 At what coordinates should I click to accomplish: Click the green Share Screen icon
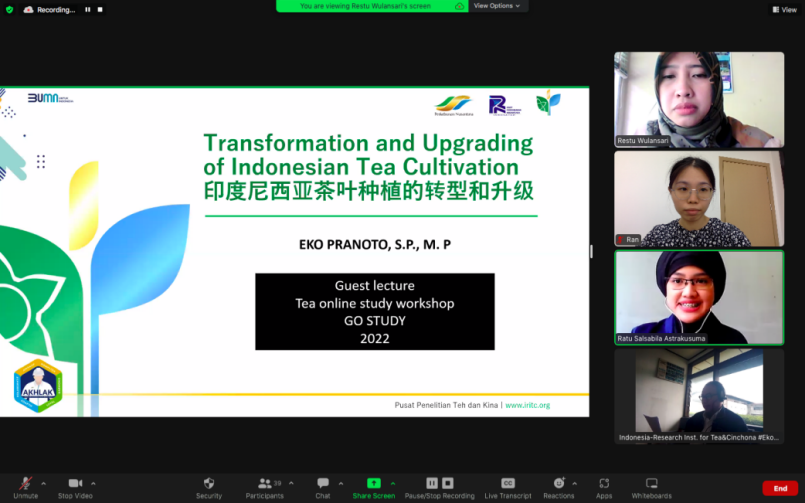pos(374,484)
